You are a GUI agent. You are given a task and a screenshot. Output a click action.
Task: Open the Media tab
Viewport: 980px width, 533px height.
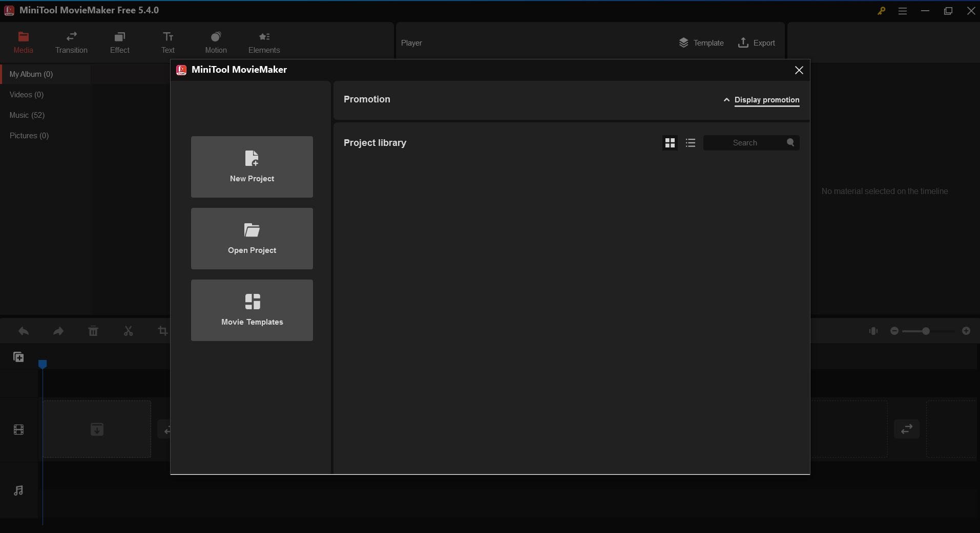tap(23, 42)
